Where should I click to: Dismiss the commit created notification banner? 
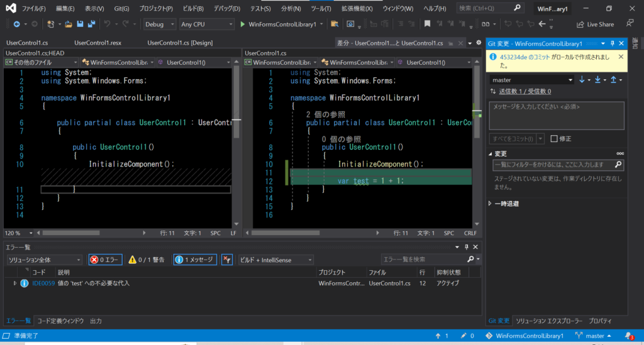[x=621, y=57]
